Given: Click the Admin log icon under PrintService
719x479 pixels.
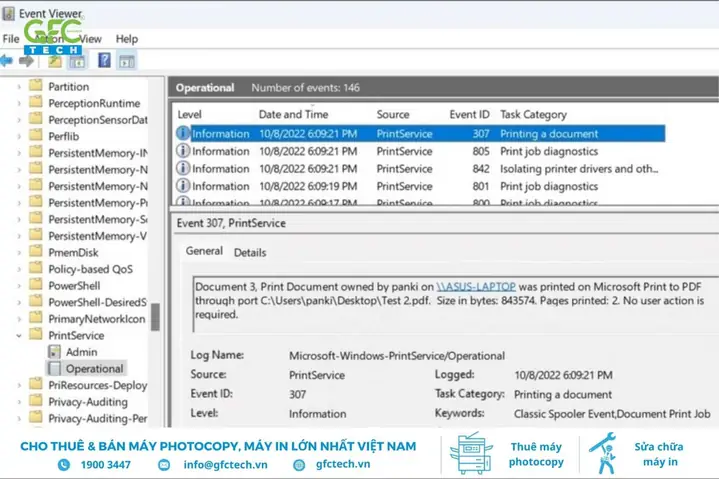Looking at the screenshot, I should pos(55,352).
